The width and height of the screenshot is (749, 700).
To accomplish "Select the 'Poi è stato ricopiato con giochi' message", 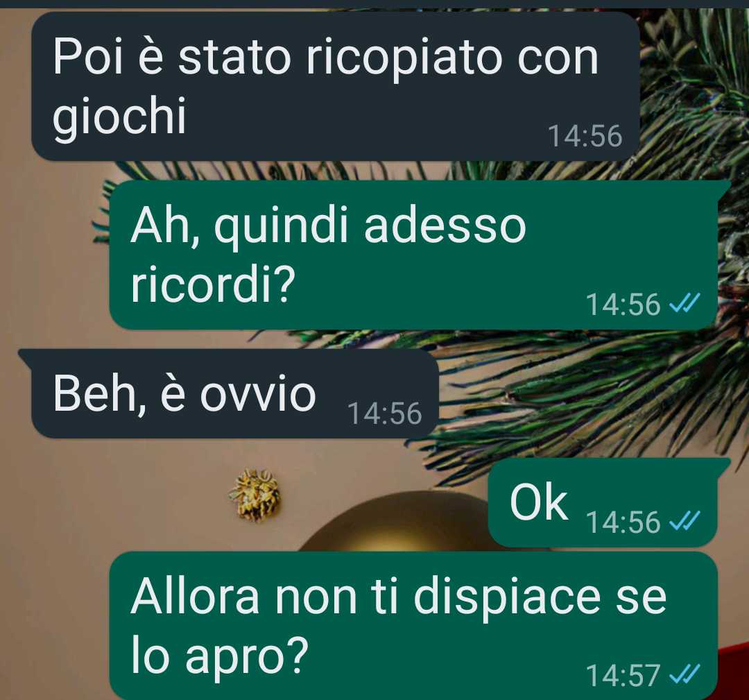I will [x=336, y=87].
